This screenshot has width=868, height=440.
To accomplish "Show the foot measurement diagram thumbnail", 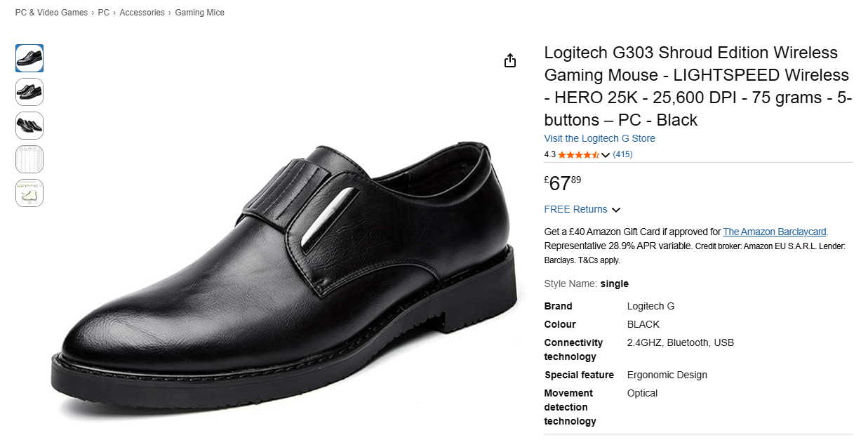I will point(29,193).
